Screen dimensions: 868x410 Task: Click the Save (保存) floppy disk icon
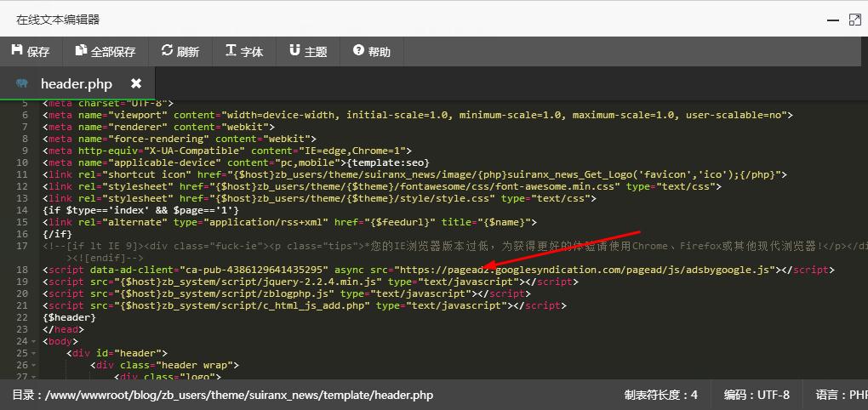pos(17,51)
